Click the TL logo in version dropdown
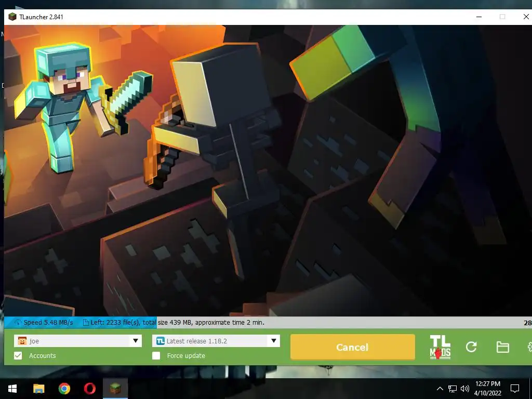 click(160, 341)
